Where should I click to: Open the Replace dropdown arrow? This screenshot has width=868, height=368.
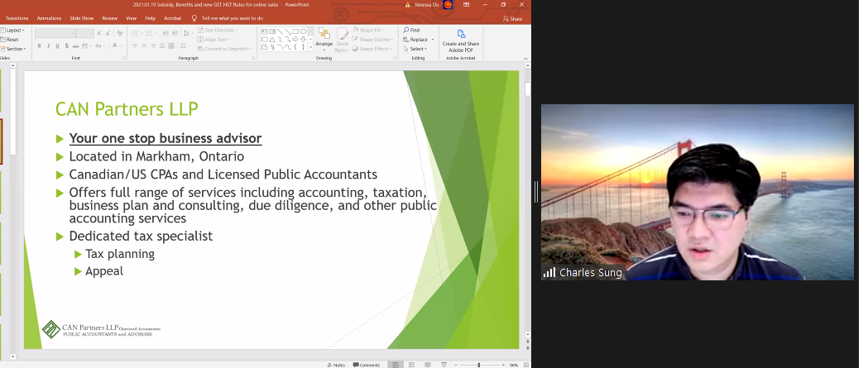tap(432, 40)
